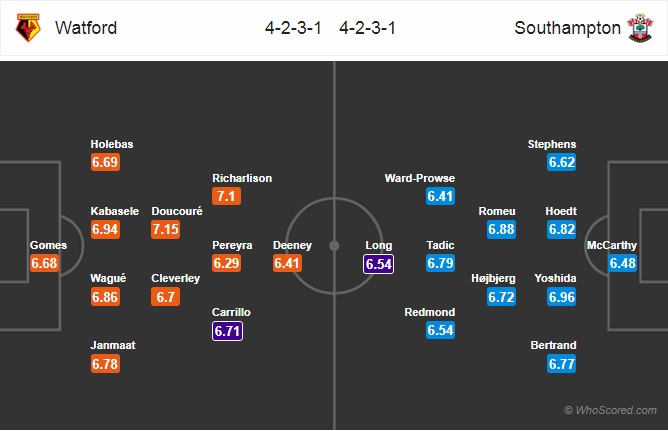Click the Watford club crest icon
The height and width of the screenshot is (431, 668).
[x=28, y=28]
